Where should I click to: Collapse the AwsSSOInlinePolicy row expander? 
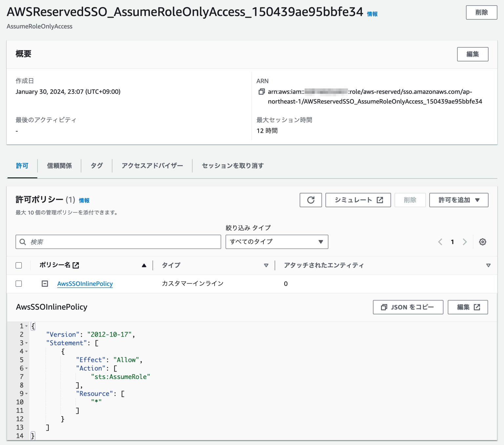45,283
